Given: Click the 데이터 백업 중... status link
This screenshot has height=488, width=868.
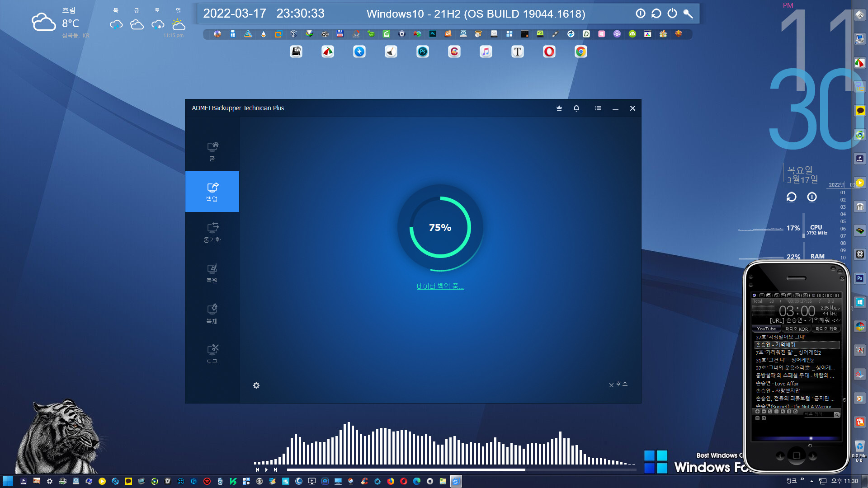Looking at the screenshot, I should pyautogui.click(x=440, y=286).
